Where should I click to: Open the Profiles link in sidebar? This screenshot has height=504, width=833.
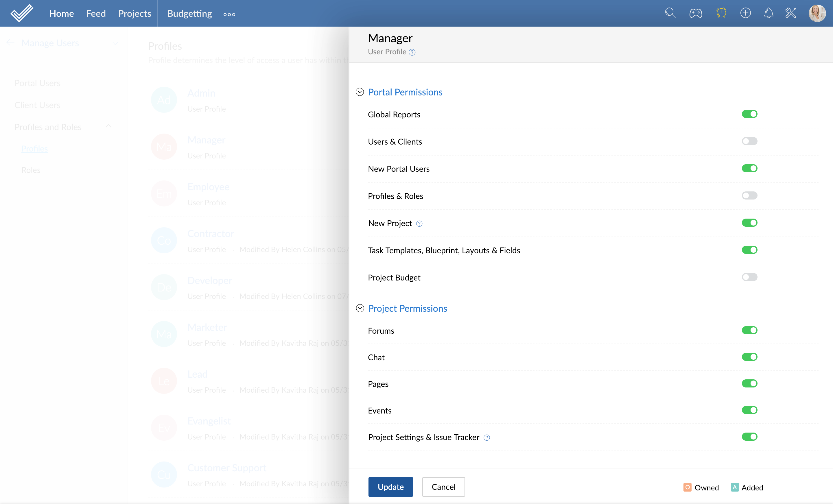(x=34, y=149)
